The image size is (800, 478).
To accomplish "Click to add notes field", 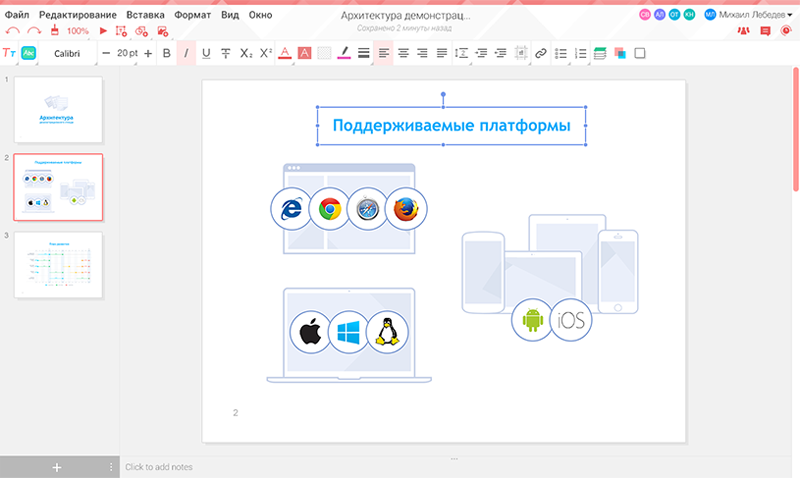I will click(x=159, y=467).
